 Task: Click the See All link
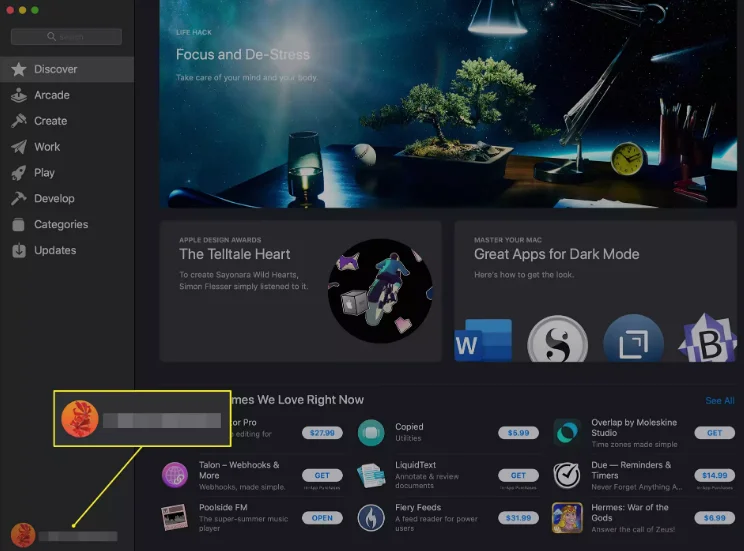point(720,401)
